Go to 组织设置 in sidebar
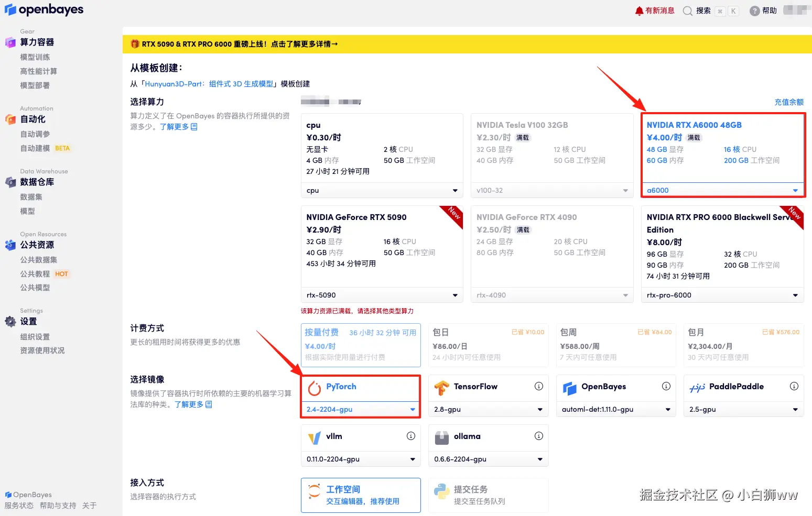This screenshot has width=812, height=516. tap(35, 337)
